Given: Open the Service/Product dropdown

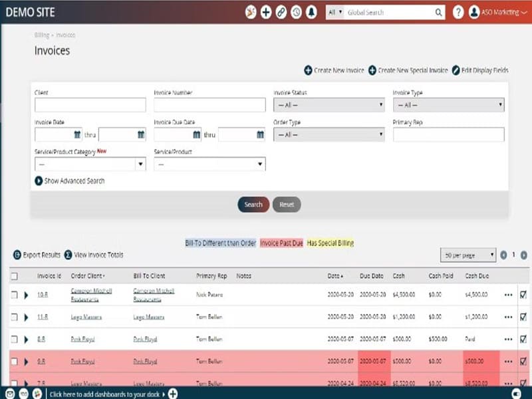Looking at the screenshot, I should 209,164.
